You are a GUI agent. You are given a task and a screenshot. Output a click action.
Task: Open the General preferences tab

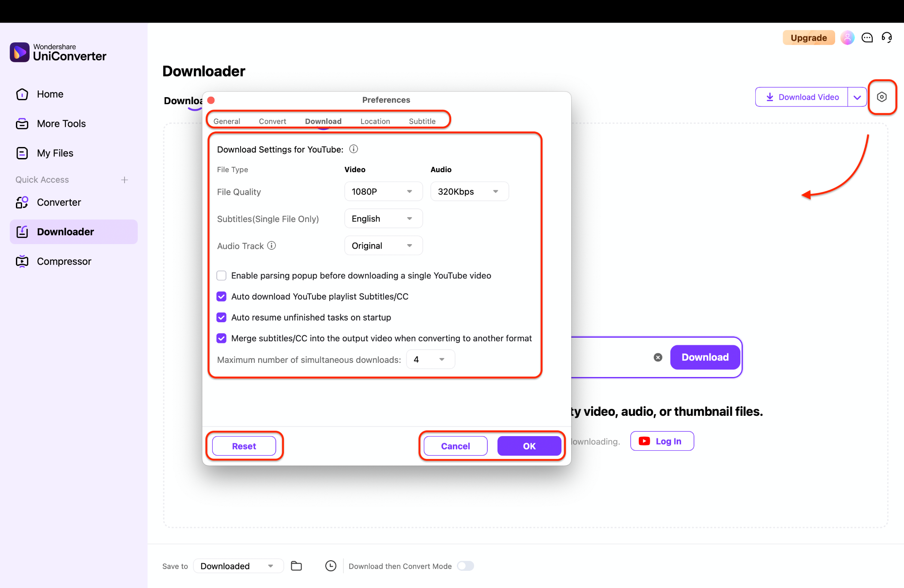pyautogui.click(x=227, y=121)
